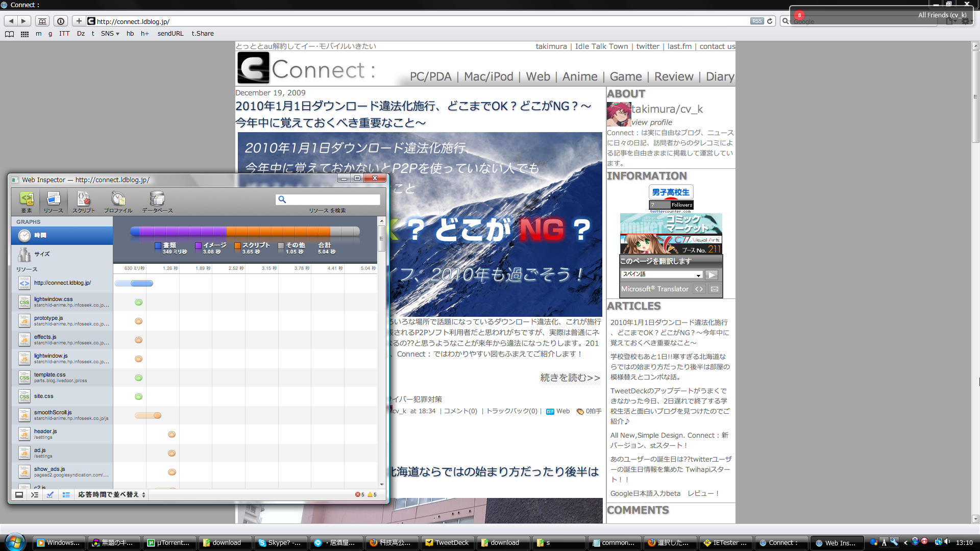The image size is (980, 551).
Task: Click the orange script (スクリプト) legend swatch
Action: 237,245
